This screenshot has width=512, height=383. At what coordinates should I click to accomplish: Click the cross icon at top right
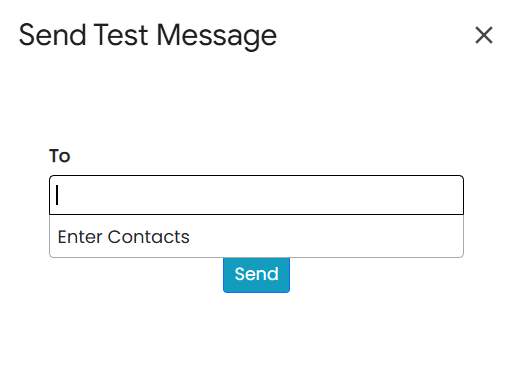[484, 35]
